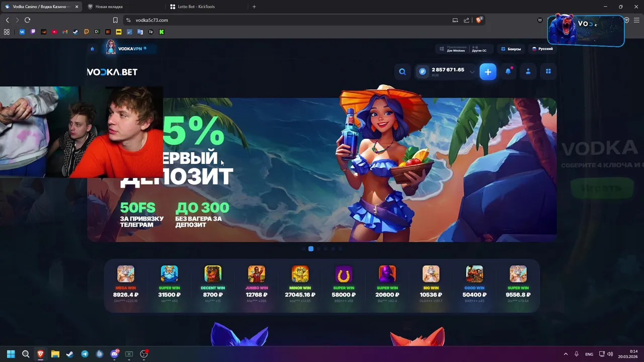The width and height of the screenshot is (644, 362).
Task: Switch to the Новая вкладка tab
Action: coord(123,7)
